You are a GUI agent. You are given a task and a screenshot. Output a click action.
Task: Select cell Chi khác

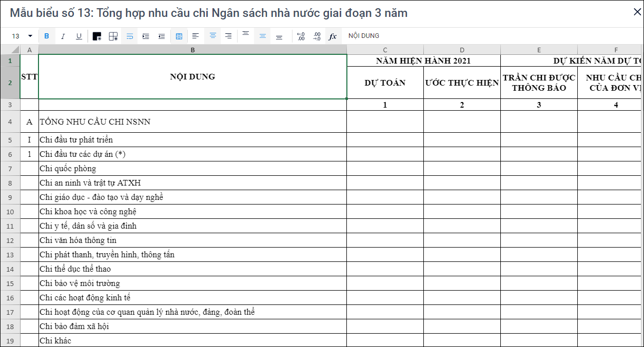click(x=192, y=341)
